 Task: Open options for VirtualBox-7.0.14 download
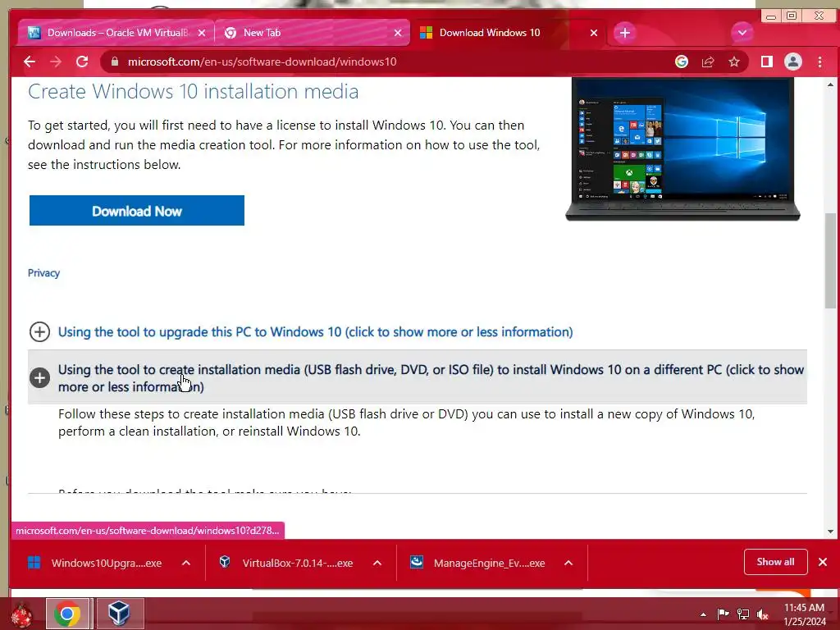point(377,563)
